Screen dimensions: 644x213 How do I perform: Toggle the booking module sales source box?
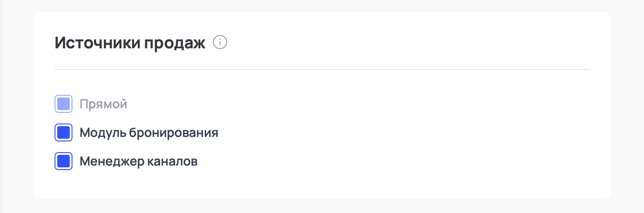(64, 133)
